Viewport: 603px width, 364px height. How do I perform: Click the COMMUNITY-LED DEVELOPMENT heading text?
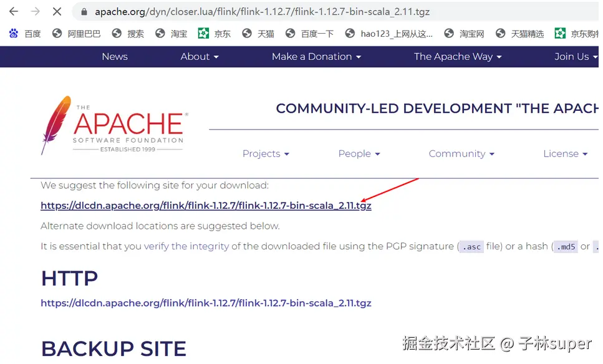pyautogui.click(x=437, y=108)
